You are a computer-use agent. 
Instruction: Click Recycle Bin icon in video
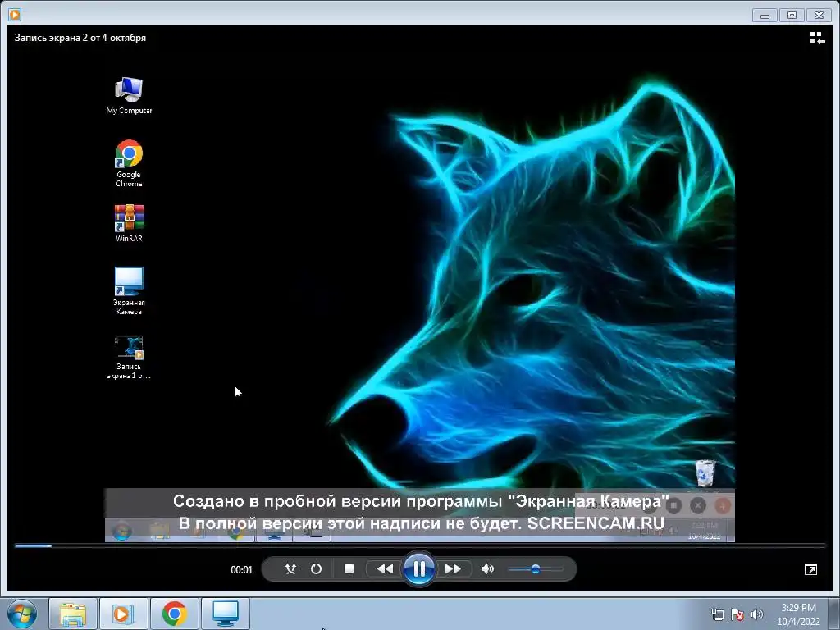(705, 473)
